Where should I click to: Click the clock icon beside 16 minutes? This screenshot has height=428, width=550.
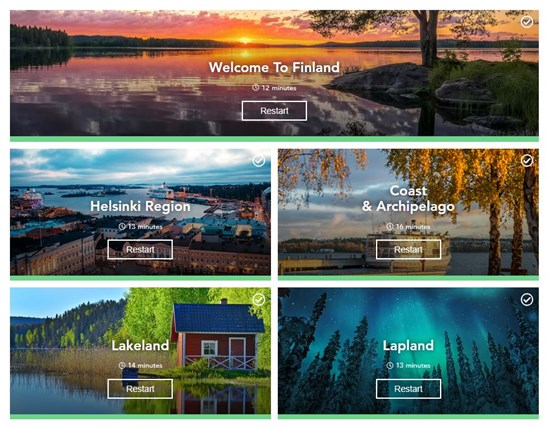390,227
